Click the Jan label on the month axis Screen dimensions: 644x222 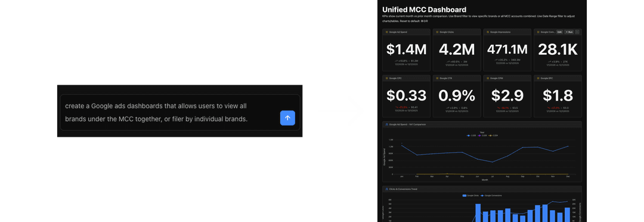tap(402, 177)
